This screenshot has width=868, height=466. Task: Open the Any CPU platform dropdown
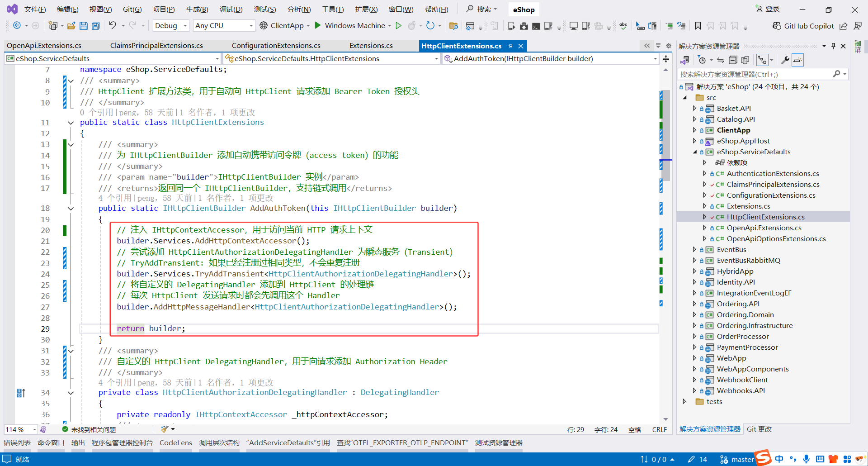[224, 26]
